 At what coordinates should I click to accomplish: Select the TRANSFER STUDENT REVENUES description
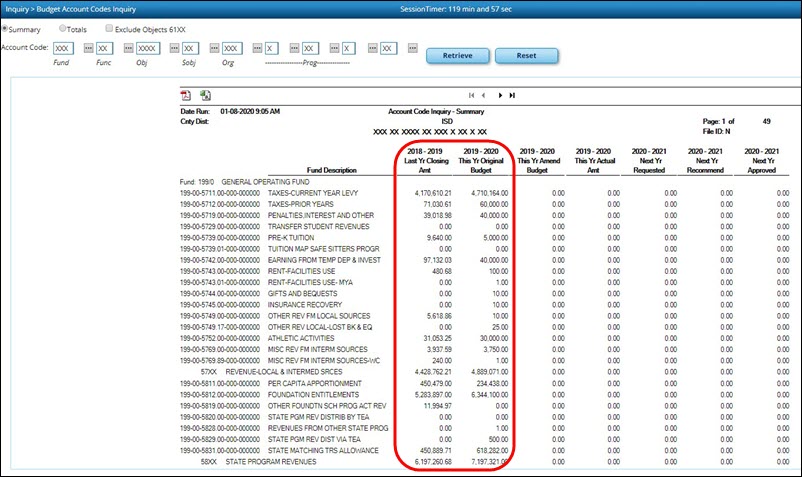pyautogui.click(x=319, y=227)
